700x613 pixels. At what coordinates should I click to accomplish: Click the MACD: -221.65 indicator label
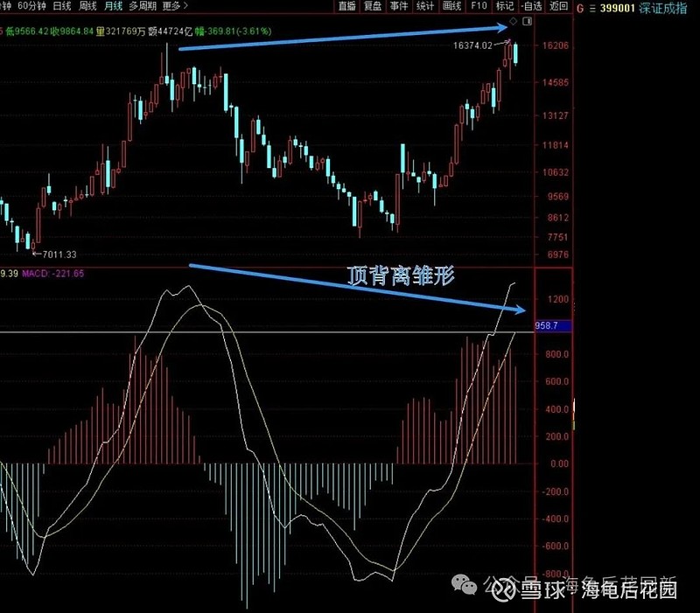[x=52, y=274]
